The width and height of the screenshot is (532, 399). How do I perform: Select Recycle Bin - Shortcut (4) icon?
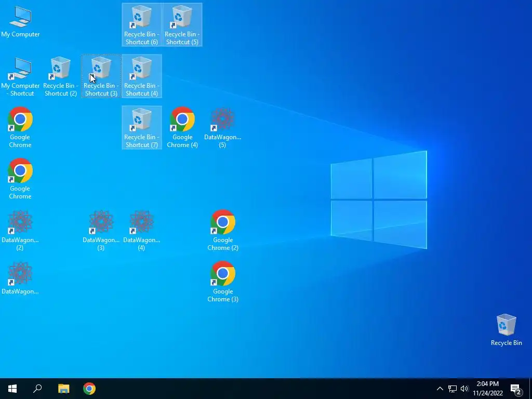click(141, 76)
